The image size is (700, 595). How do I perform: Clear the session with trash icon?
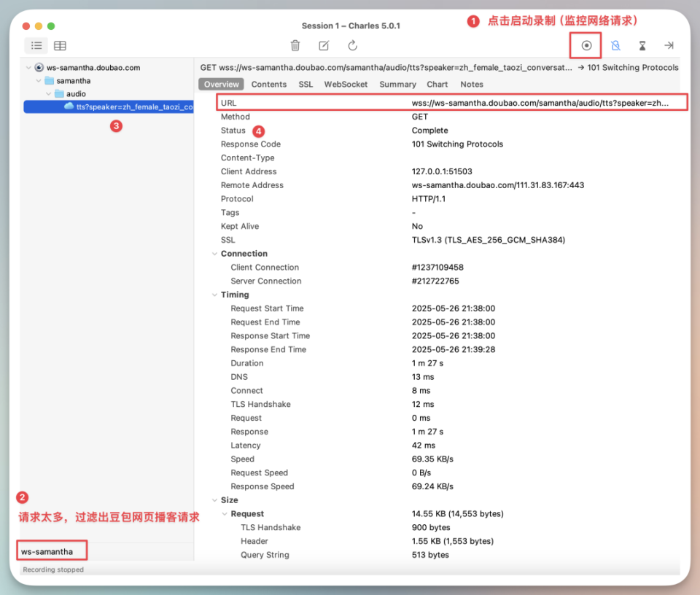(x=295, y=45)
